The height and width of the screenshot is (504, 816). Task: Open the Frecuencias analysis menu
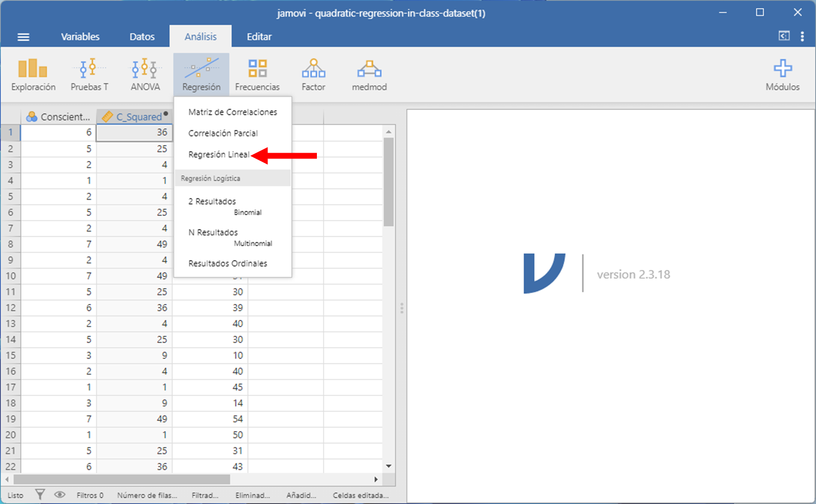click(x=257, y=75)
